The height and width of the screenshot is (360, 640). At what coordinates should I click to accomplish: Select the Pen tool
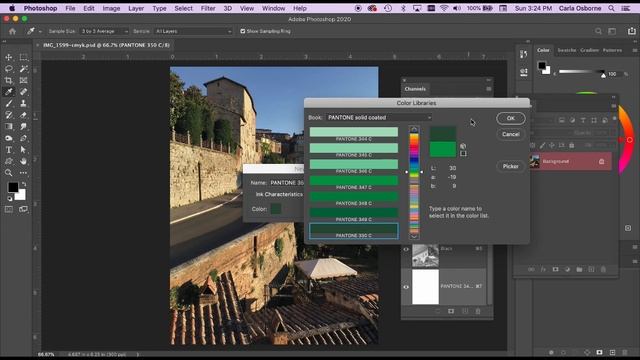tap(23, 138)
